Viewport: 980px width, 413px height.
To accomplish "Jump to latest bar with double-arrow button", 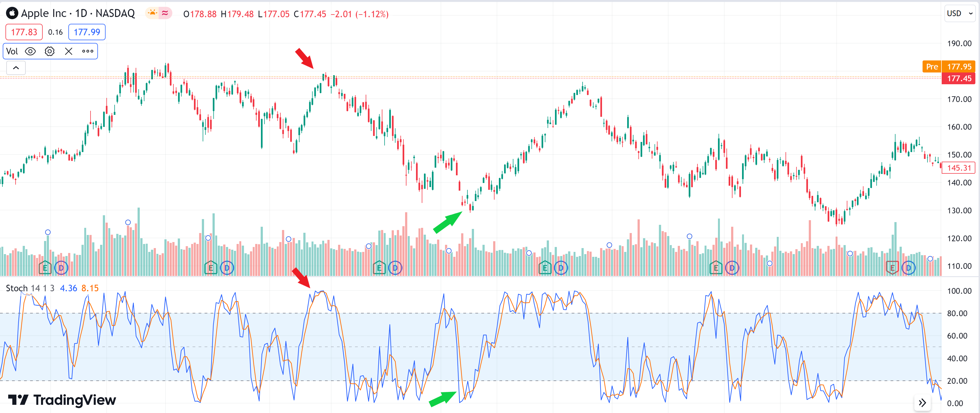I will (x=922, y=403).
